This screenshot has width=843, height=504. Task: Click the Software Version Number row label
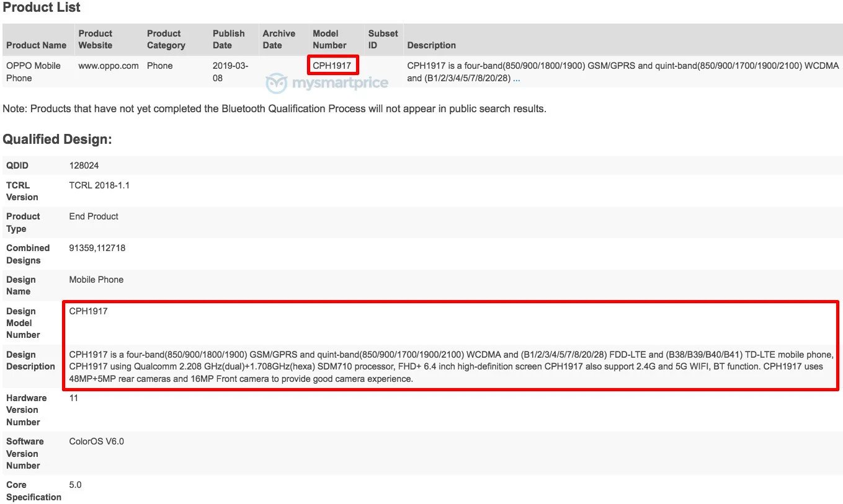pos(25,453)
